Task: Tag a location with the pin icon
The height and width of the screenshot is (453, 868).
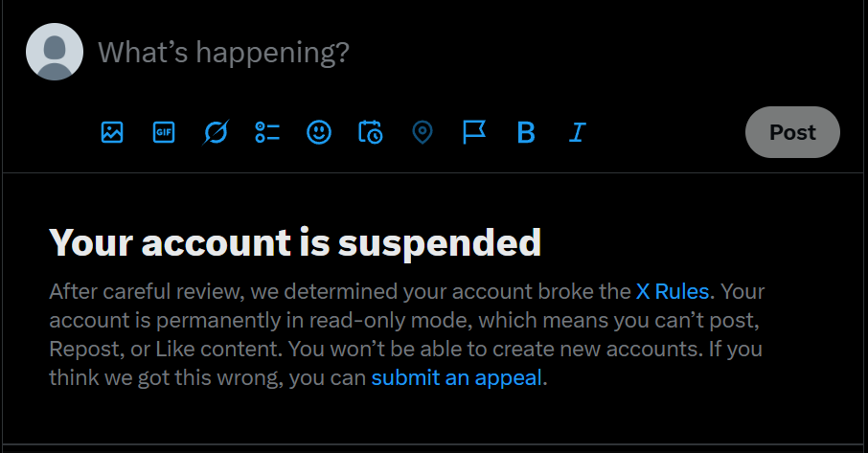Action: point(423,132)
